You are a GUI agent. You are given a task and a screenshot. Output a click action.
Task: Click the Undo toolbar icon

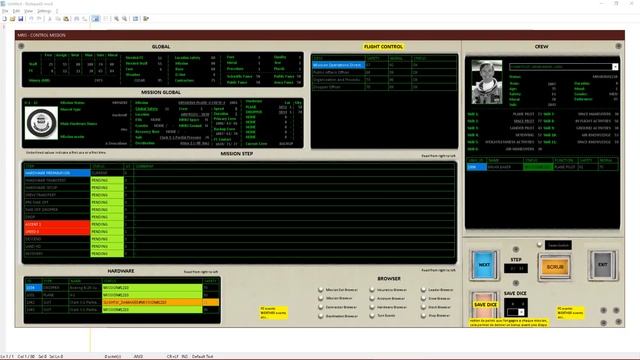coord(31,19)
